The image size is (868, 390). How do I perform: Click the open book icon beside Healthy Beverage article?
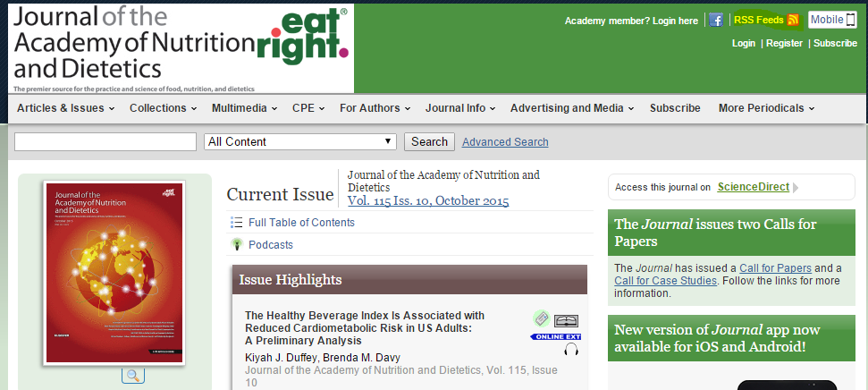click(566, 321)
